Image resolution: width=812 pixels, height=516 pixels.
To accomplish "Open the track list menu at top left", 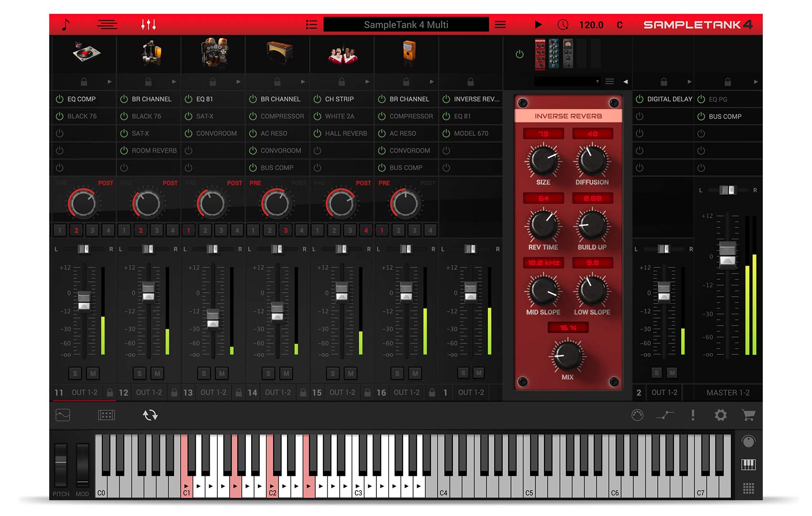I will (x=107, y=25).
